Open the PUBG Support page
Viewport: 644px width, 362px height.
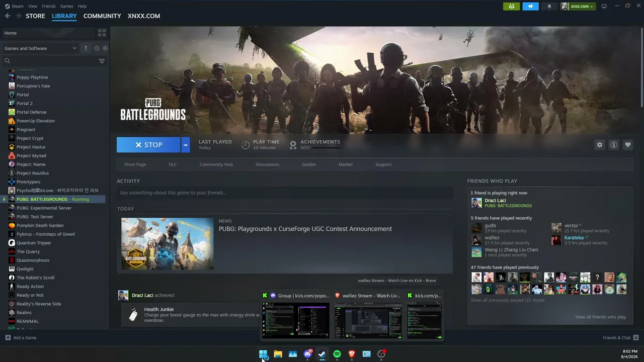[x=383, y=164]
